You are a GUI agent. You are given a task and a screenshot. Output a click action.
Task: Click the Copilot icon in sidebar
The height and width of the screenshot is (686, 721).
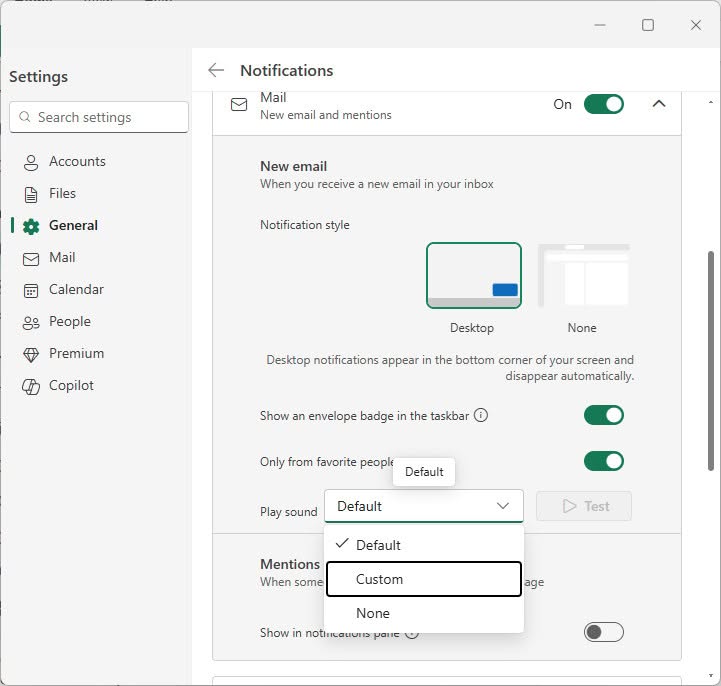pyautogui.click(x=31, y=387)
